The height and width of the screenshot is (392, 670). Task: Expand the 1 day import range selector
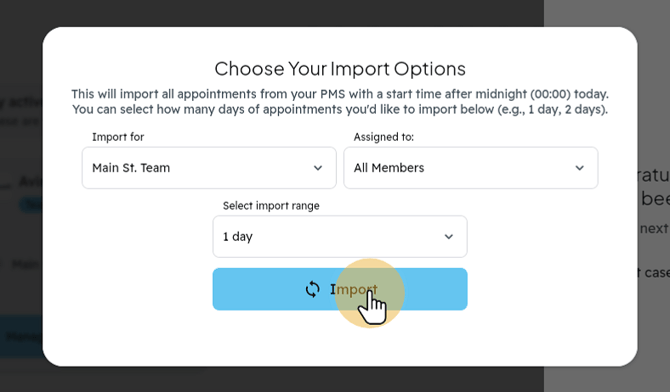point(340,236)
